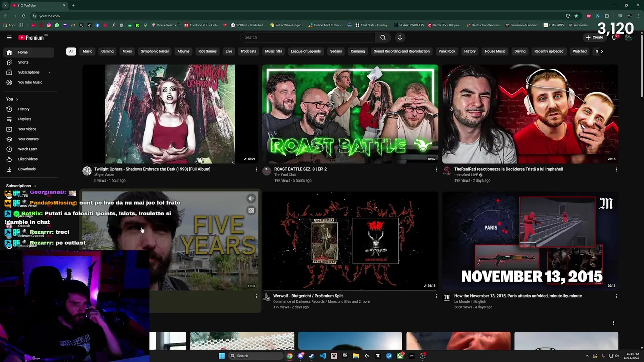Image resolution: width=644 pixels, height=362 pixels.
Task: Click the YouTube search input field
Action: click(x=308, y=37)
